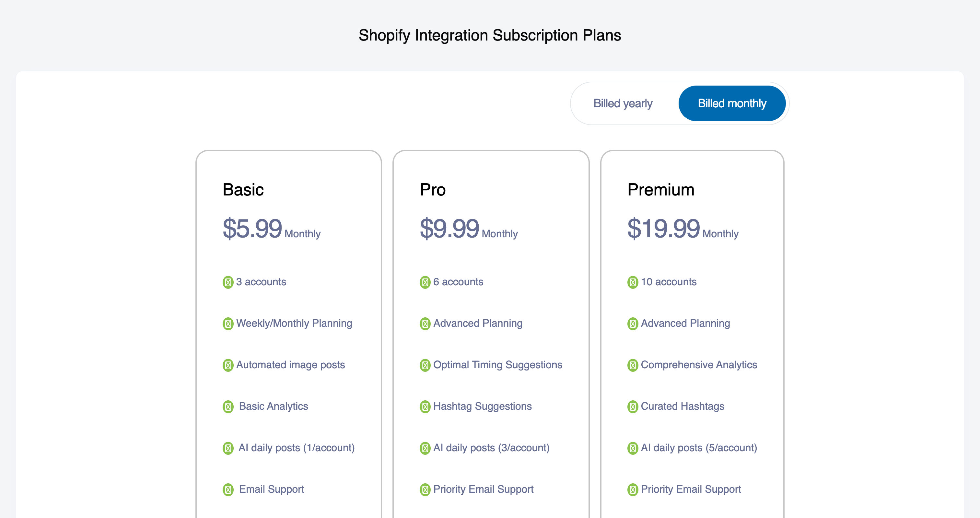Click 'Basic Analytics' feature text
980x518 pixels.
point(274,406)
